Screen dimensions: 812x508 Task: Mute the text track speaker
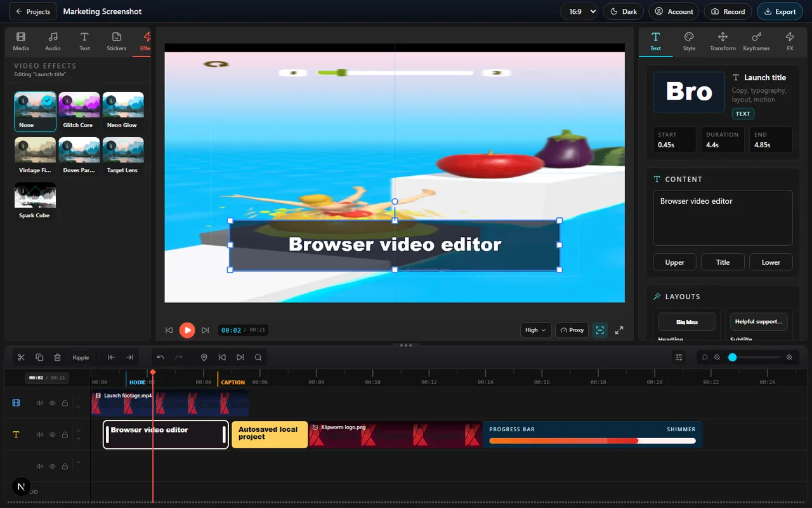(x=40, y=435)
